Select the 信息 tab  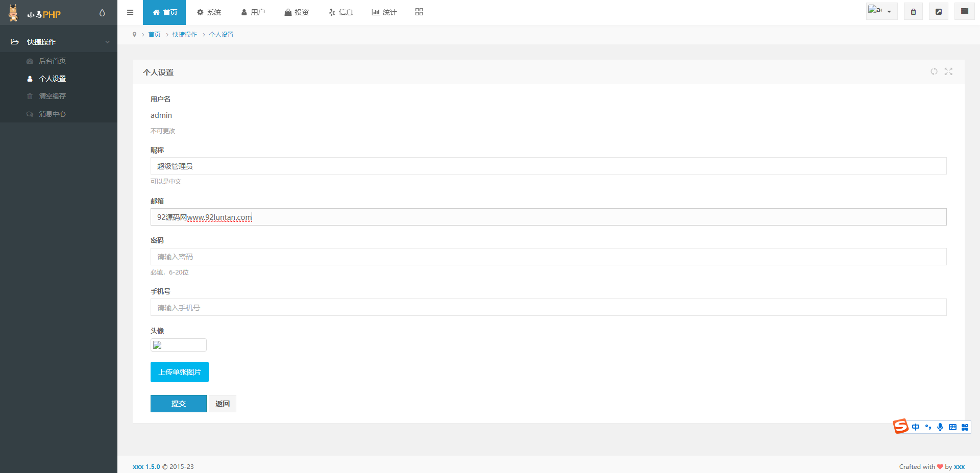tap(341, 12)
